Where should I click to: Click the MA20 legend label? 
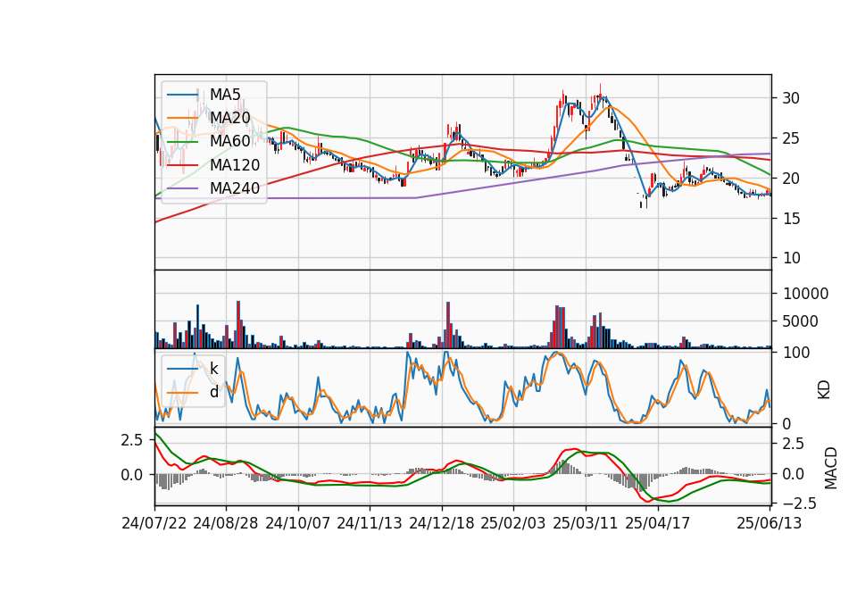229,118
